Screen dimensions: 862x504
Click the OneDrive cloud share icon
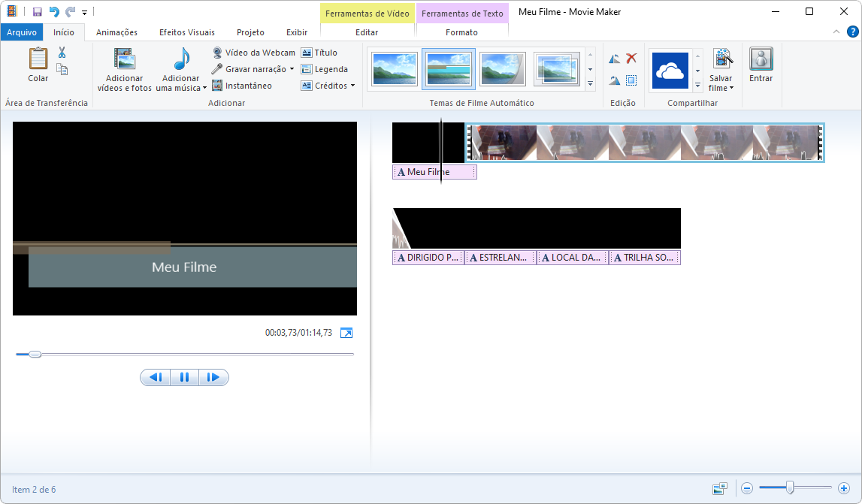[669, 71]
